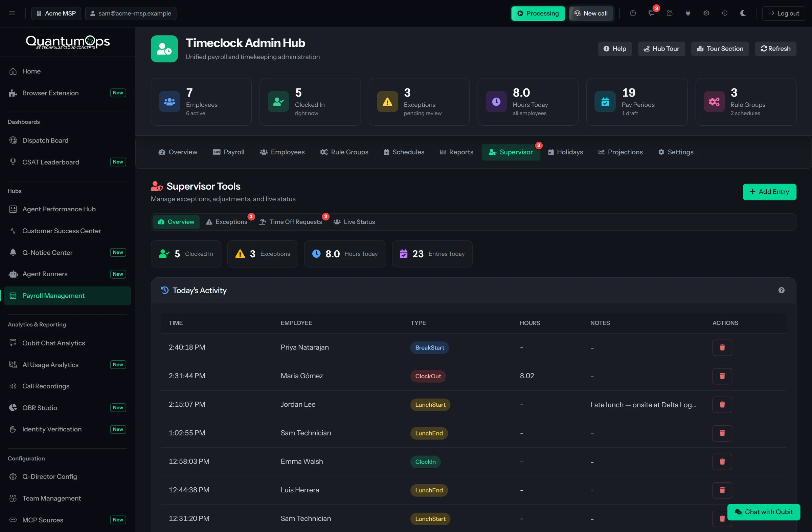Click the plug integrations icon
The width and height of the screenshot is (812, 532).
click(688, 13)
